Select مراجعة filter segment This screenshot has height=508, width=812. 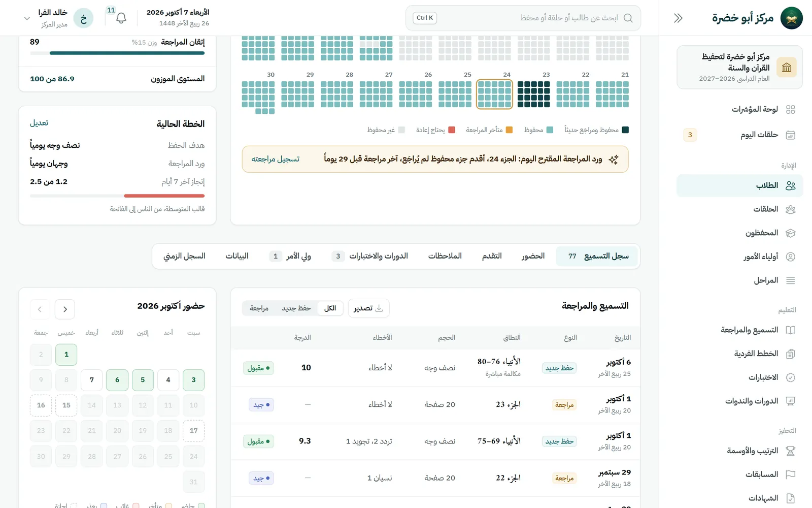pos(259,308)
